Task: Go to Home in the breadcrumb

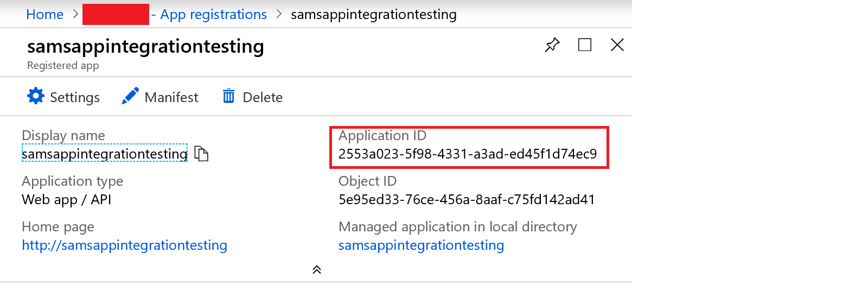Action: pyautogui.click(x=44, y=15)
